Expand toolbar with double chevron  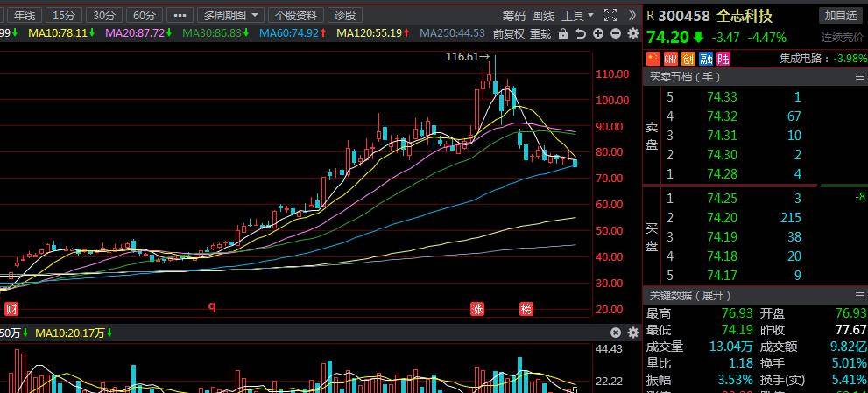[632, 15]
